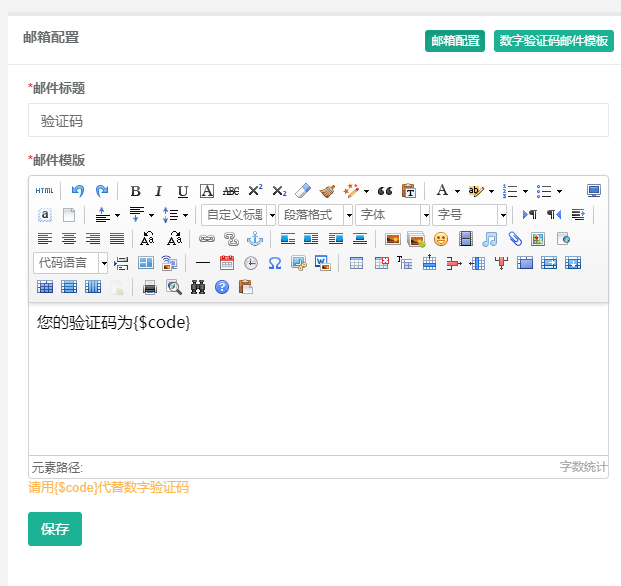The image size is (621, 586).
Task: Open the 自定义标题 dropdown
Action: coord(238,215)
